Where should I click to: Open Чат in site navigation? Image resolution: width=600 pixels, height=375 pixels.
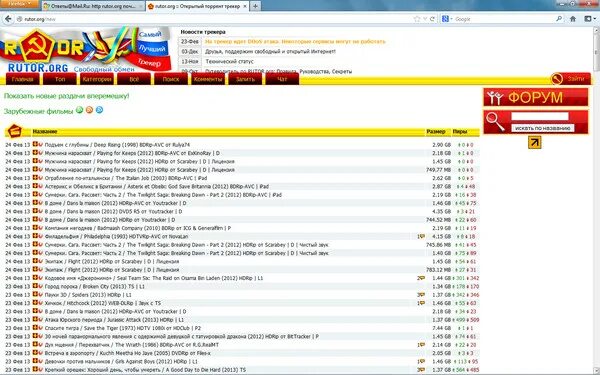click(282, 79)
